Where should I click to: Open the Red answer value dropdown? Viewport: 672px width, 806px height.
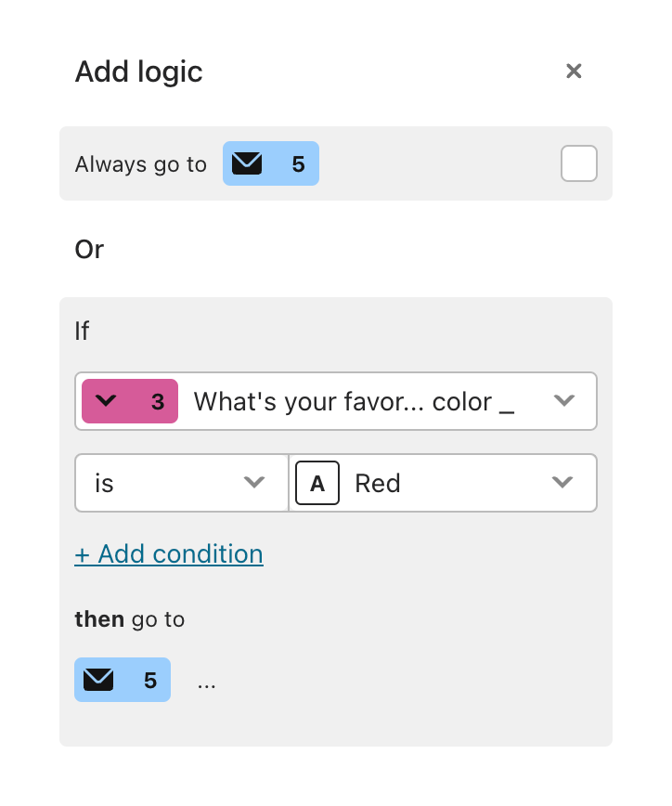click(562, 482)
